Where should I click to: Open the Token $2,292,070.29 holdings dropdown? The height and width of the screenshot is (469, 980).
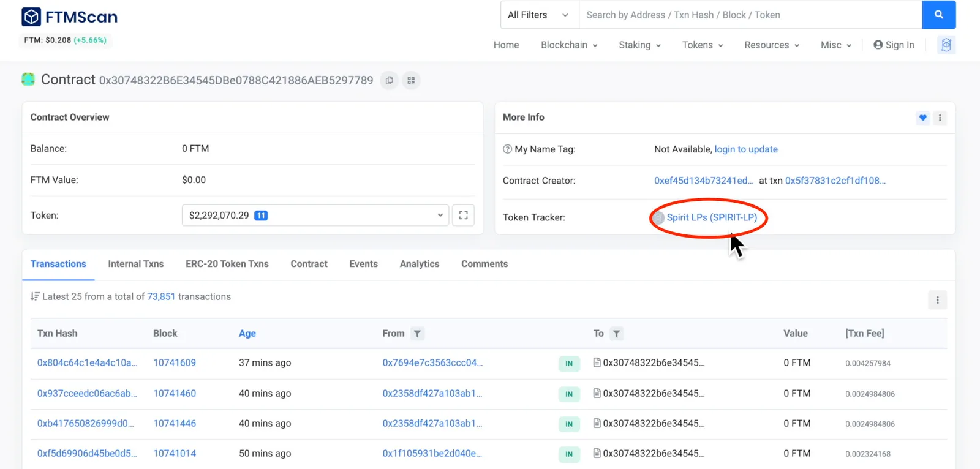316,215
